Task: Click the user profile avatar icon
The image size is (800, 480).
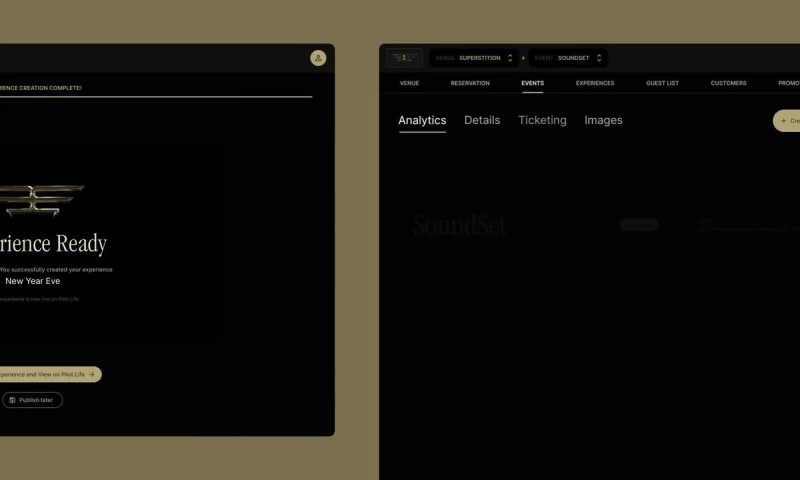Action: (x=318, y=58)
